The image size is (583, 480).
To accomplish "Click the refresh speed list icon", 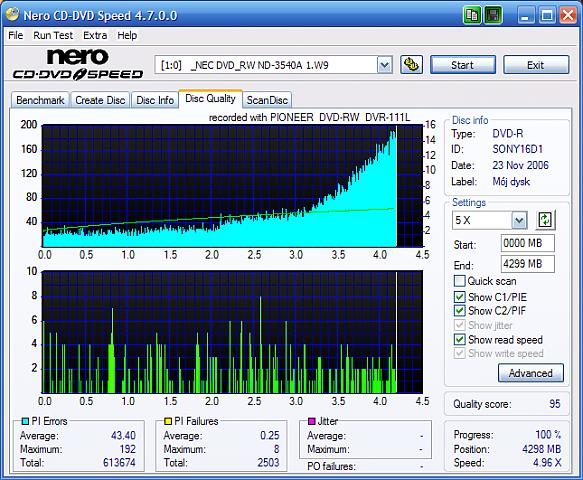I will click(x=545, y=220).
